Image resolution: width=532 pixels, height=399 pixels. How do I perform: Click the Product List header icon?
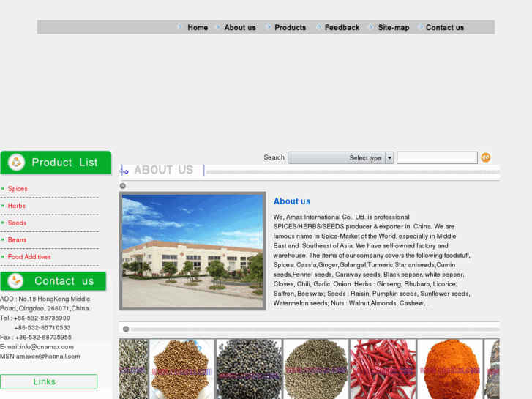click(16, 163)
